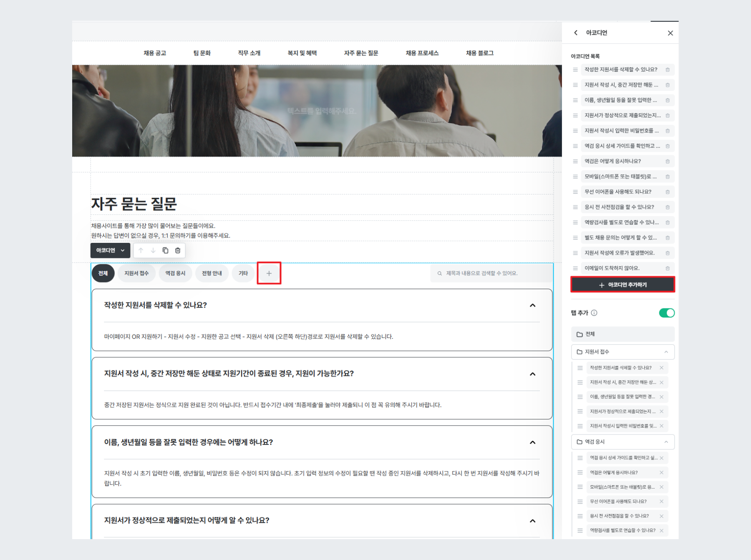Close the 아코디언 side panel
This screenshot has height=560, width=751.
(x=670, y=33)
